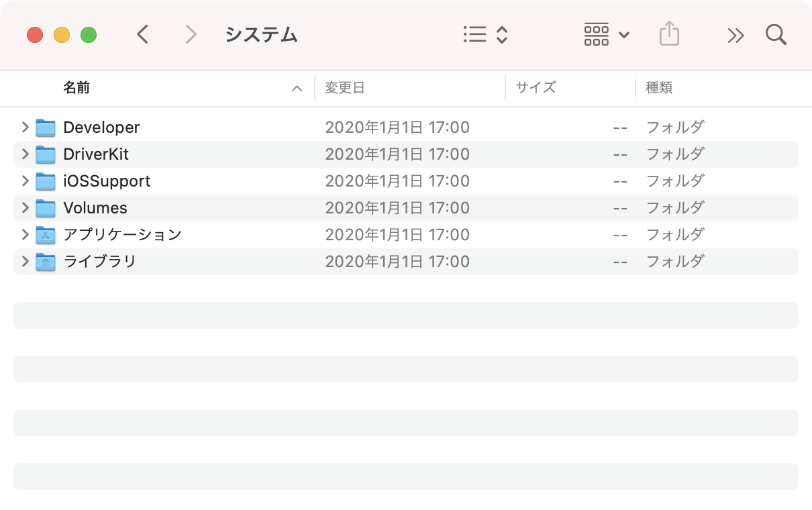
Task: Open the Share icon in the toolbar
Action: click(668, 34)
